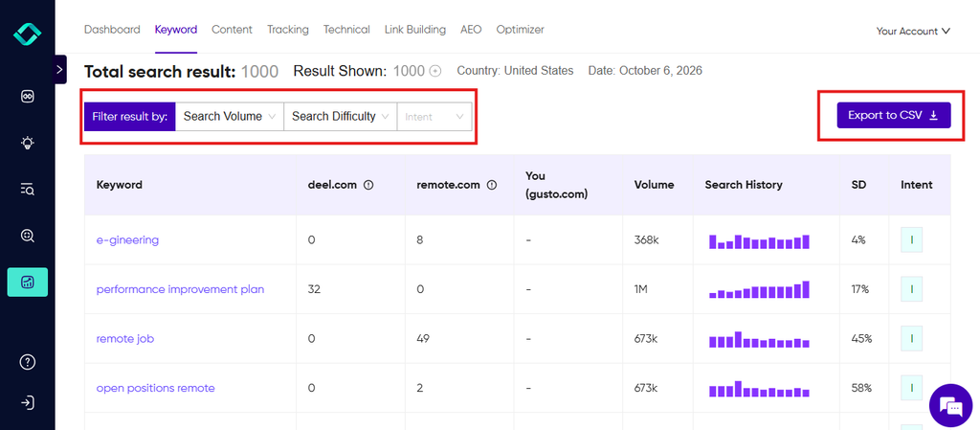Click the 4% SD value
Viewport: 980px width, 430px height.
pyautogui.click(x=858, y=240)
